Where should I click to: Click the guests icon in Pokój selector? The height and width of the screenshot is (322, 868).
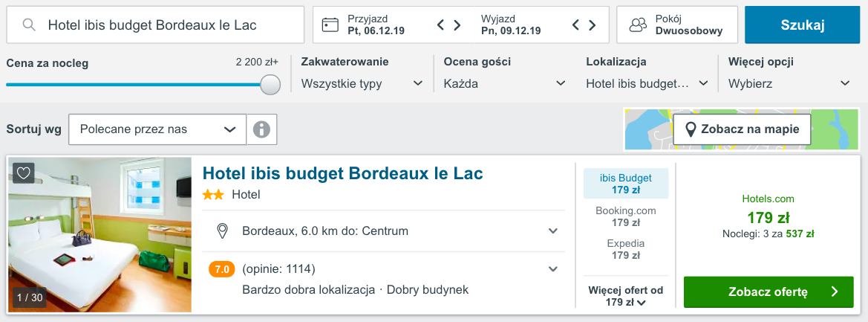pos(638,25)
